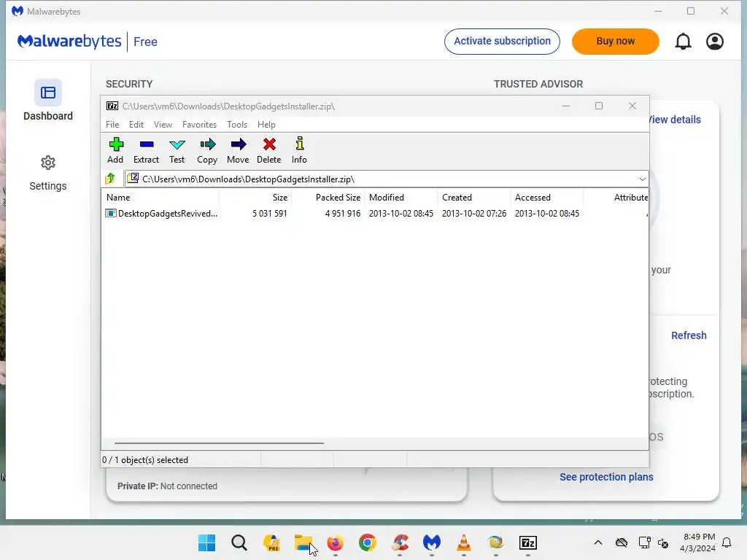Expand the address path dropdown
The height and width of the screenshot is (560, 747).
[x=642, y=179]
